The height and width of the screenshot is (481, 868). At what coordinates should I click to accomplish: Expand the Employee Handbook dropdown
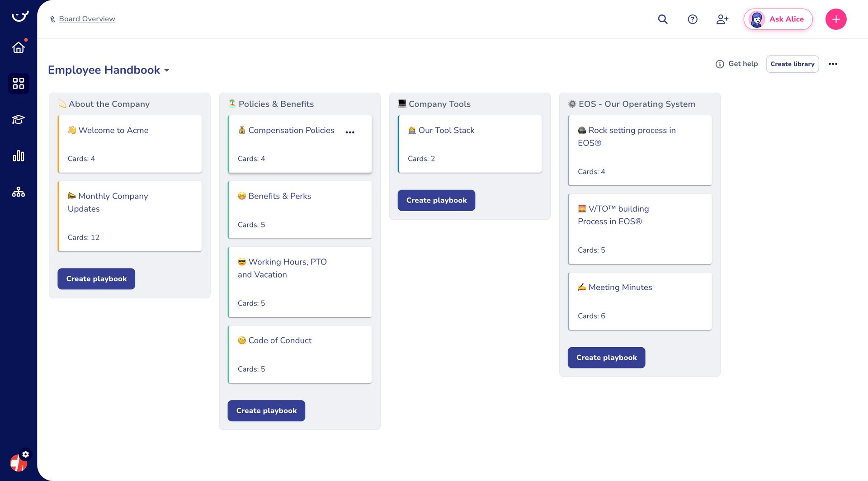[166, 70]
